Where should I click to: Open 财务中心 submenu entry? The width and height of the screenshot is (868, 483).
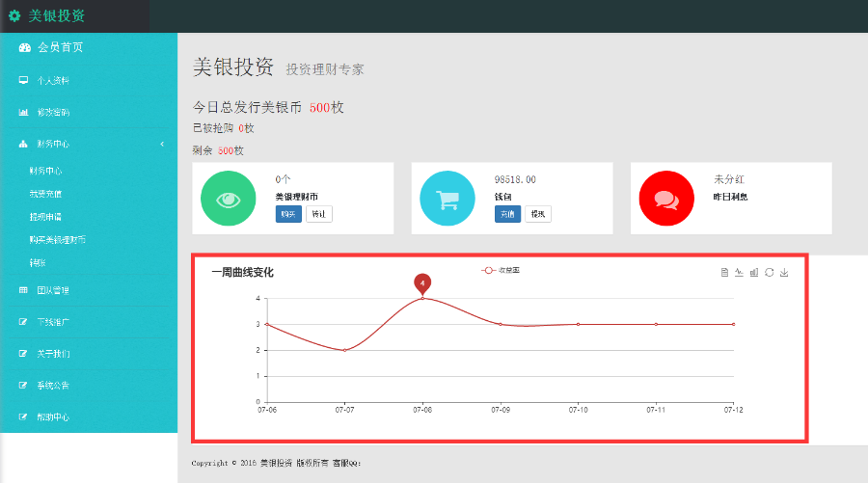46,171
